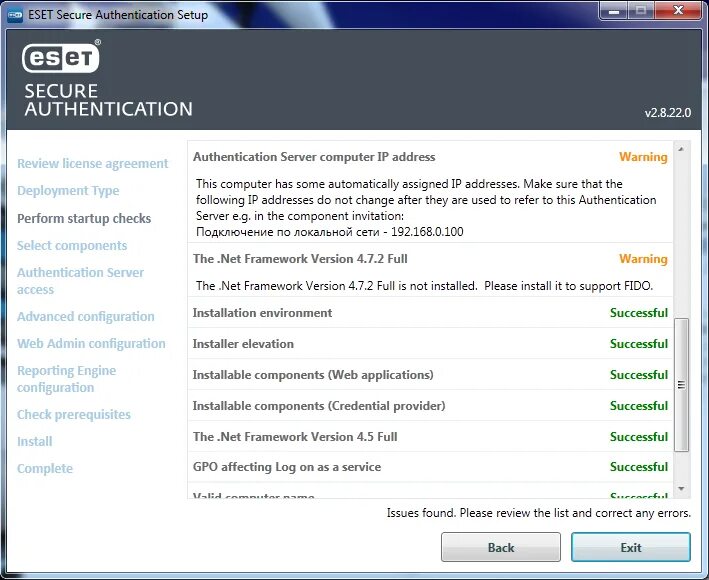Select Perform startup checks step
Screen dimensions: 709x580
pos(84,218)
